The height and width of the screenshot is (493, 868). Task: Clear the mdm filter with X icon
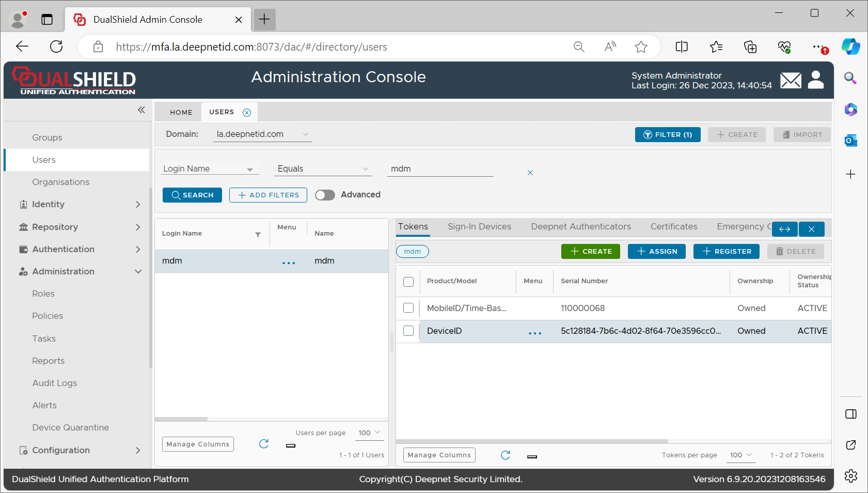coord(530,173)
